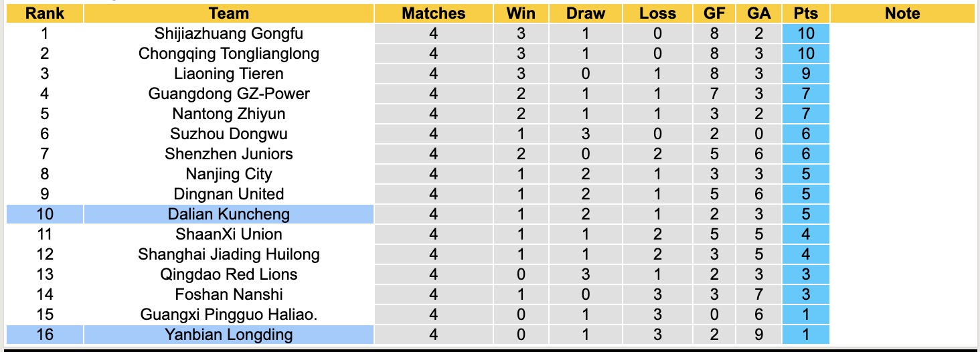
Task: Open Shenzhen Juniors team link
Action: tap(229, 154)
